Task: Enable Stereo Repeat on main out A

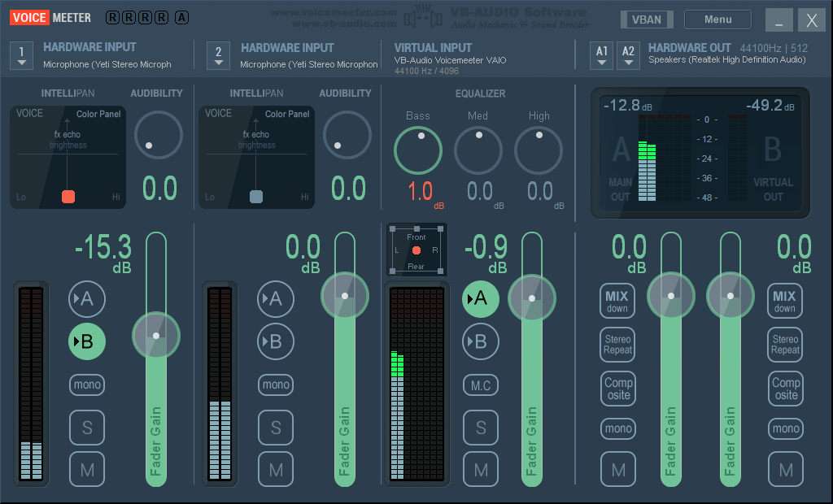Action: 618,345
